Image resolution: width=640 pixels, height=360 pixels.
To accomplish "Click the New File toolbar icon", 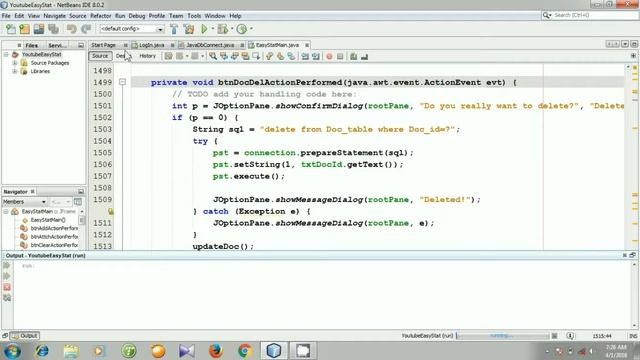I will click(11, 29).
